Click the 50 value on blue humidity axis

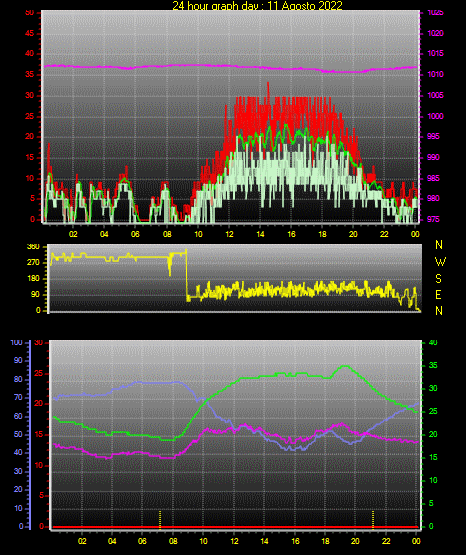[x=18, y=434]
